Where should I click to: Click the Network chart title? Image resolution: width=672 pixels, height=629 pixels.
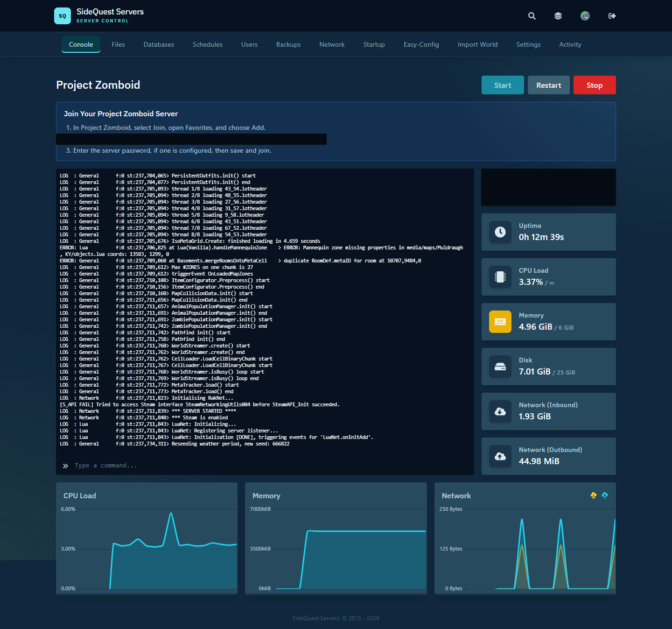tap(456, 496)
